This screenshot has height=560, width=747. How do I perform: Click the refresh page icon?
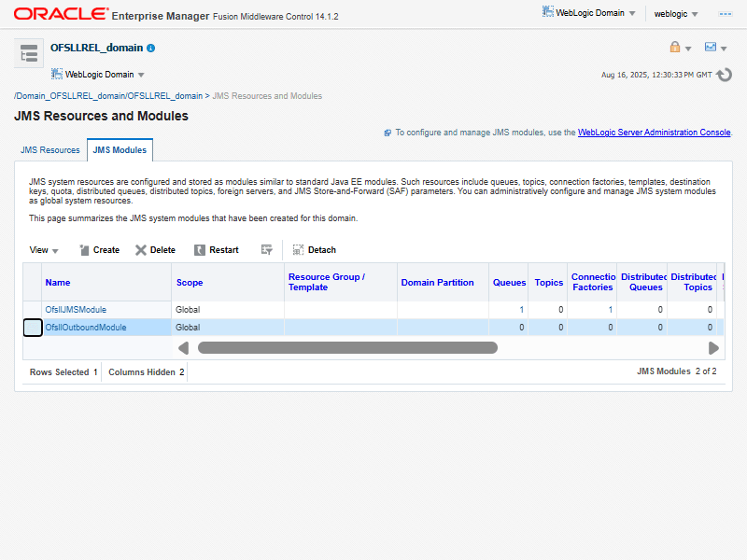725,75
